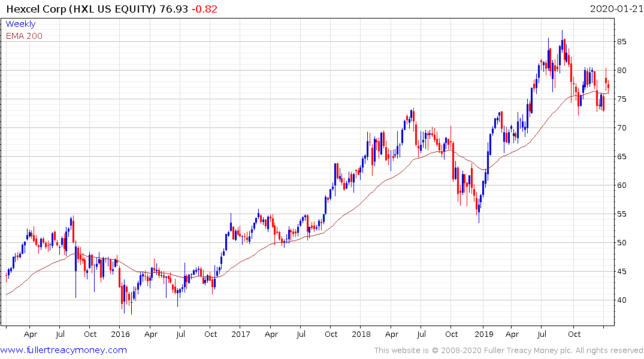This screenshot has width=644, height=359.
Task: Click the chart date 2020-01-21
Action: tap(616, 8)
